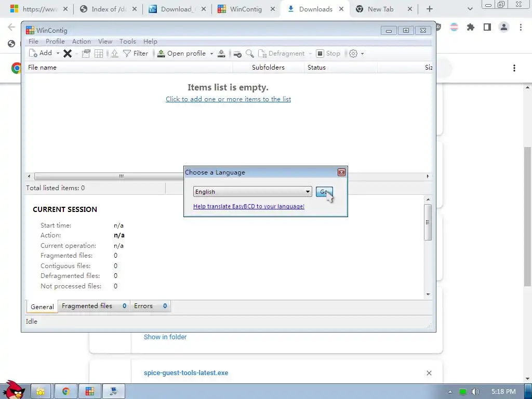Click the Analyze magnifier icon
This screenshot has height=399, width=532.
(250, 54)
